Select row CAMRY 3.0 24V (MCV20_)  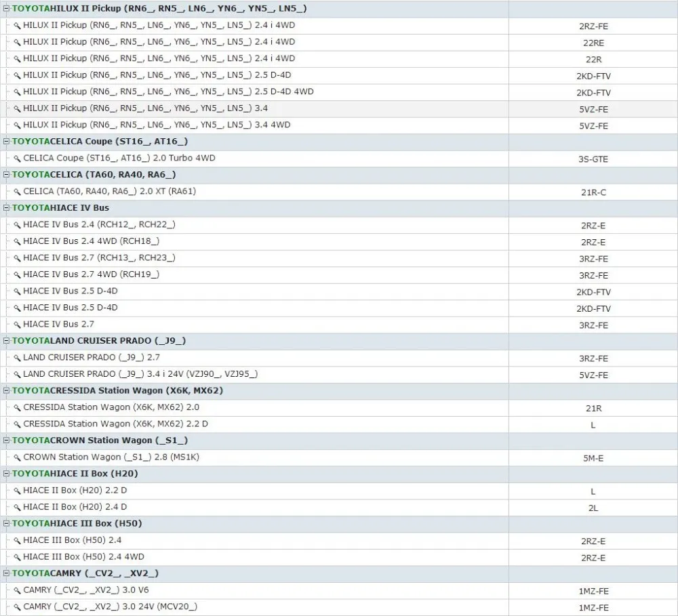coord(339,607)
